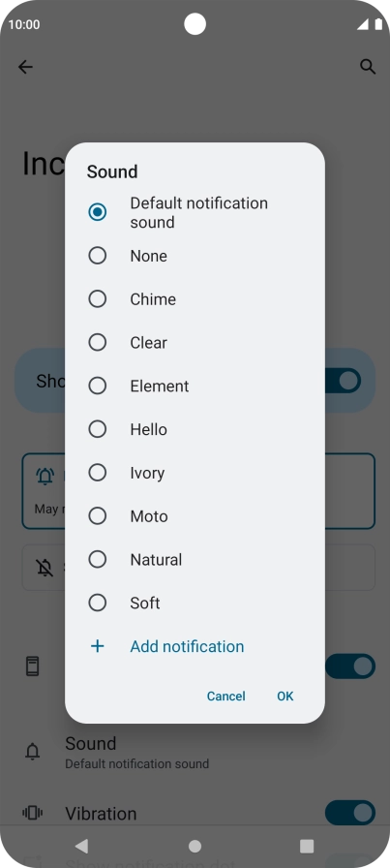The width and height of the screenshot is (390, 868).
Task: Choose the Moto radio button
Action: 98,516
